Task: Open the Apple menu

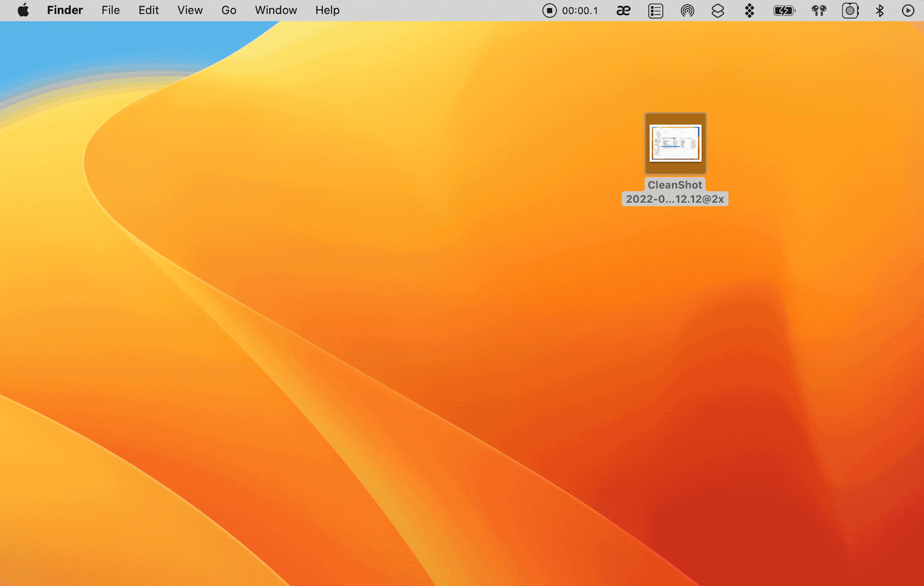Action: pos(23,10)
